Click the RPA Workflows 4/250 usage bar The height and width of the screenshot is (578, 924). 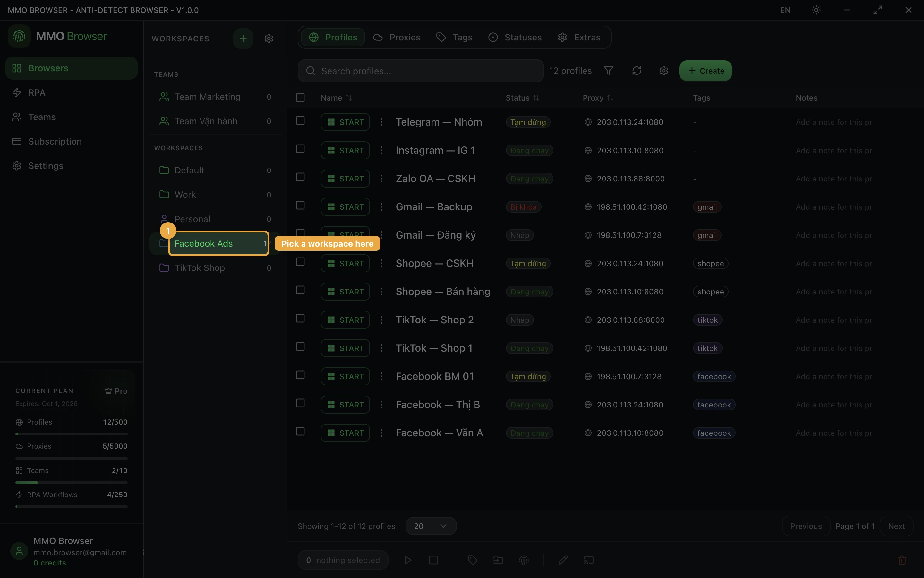tap(72, 507)
